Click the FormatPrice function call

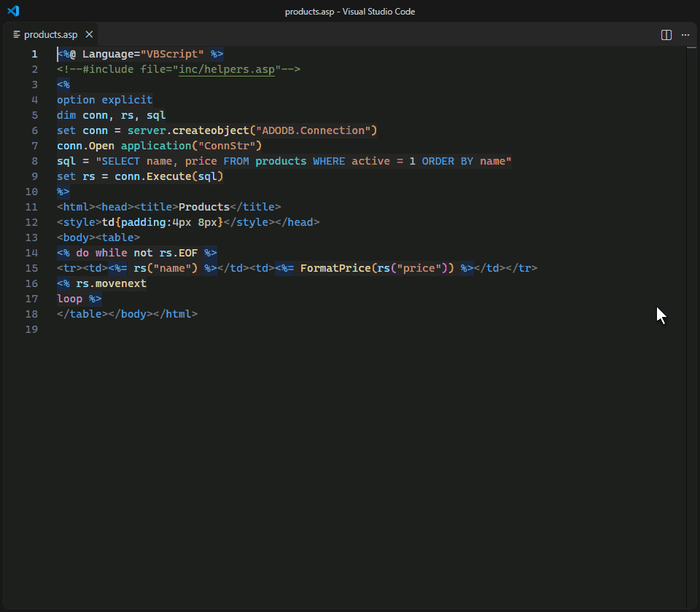tap(377, 268)
